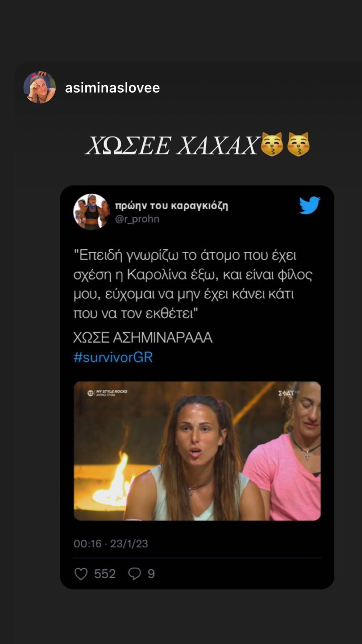Screen dimensions: 362x644
Task: View the 9 replies count
Action: click(151, 574)
